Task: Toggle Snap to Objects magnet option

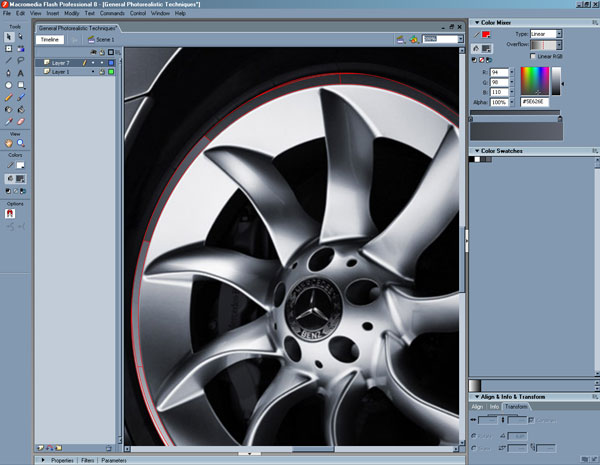Action: 10,214
